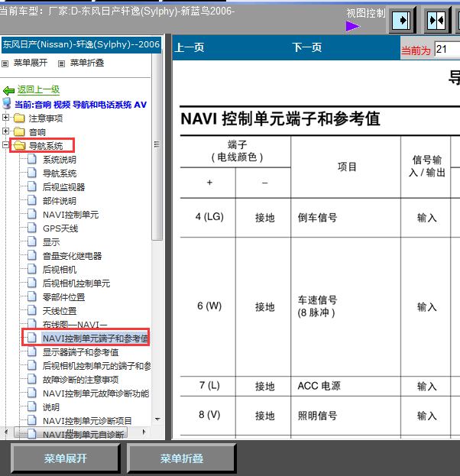Click the 信号输入/输出 column header
The image size is (460, 476).
[x=426, y=166]
